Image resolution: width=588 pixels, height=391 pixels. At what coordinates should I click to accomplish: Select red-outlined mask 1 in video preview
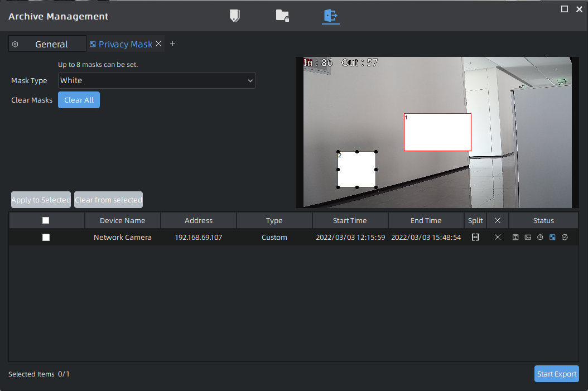tap(437, 132)
